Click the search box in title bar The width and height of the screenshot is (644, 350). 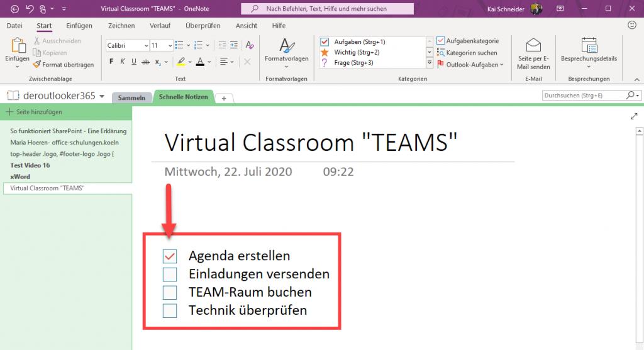coord(327,9)
